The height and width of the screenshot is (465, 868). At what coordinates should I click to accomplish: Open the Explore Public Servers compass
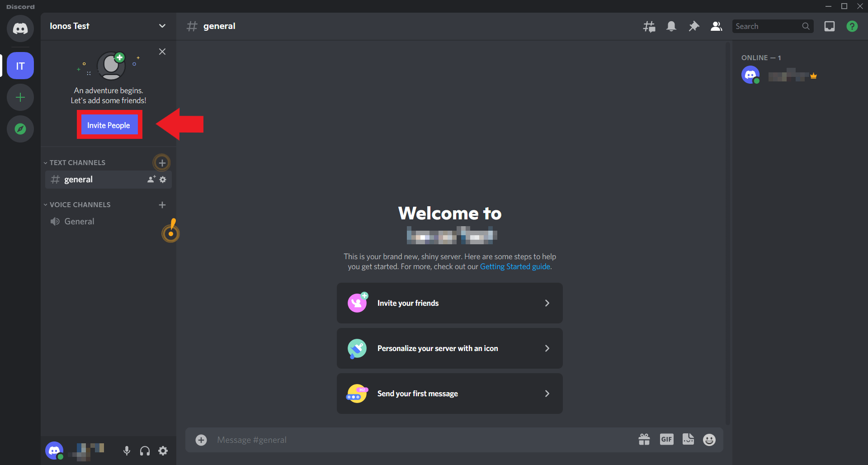20,129
